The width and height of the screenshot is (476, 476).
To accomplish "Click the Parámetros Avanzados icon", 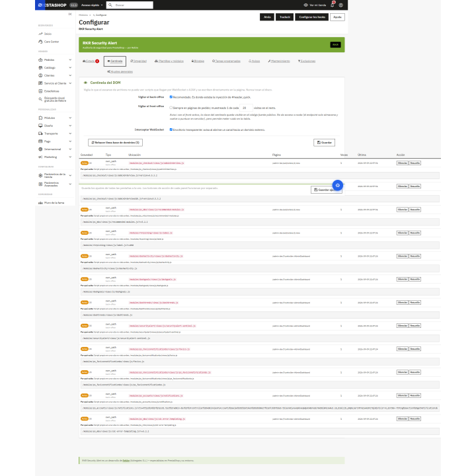I will (40, 184).
